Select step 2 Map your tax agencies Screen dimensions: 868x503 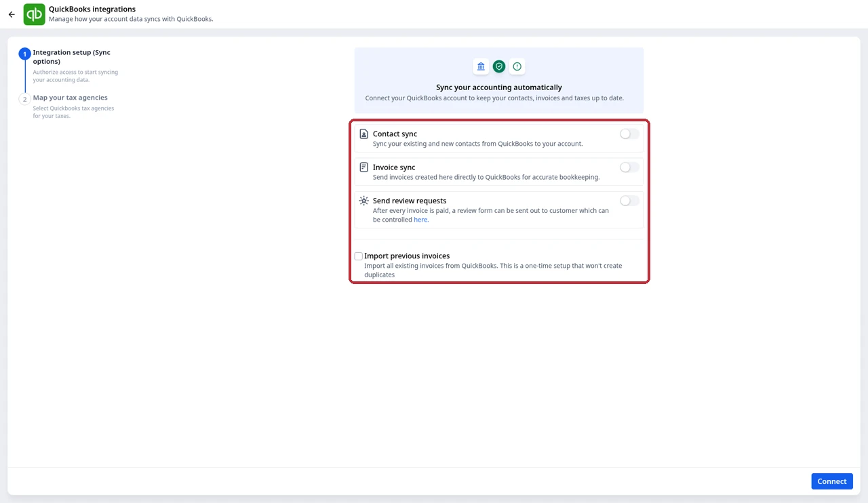click(x=25, y=99)
